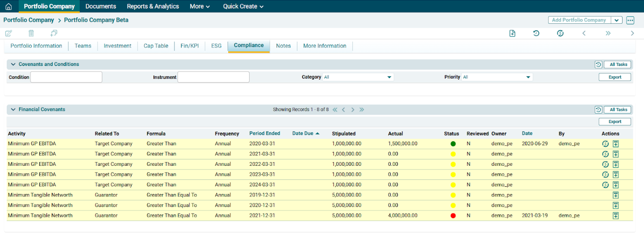
Task: Switch to the ESG tab
Action: (216, 46)
